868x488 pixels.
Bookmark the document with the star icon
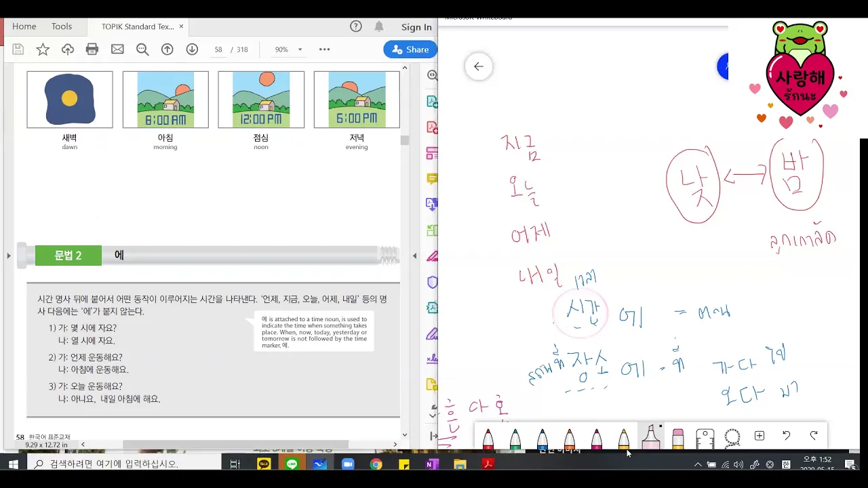click(43, 49)
